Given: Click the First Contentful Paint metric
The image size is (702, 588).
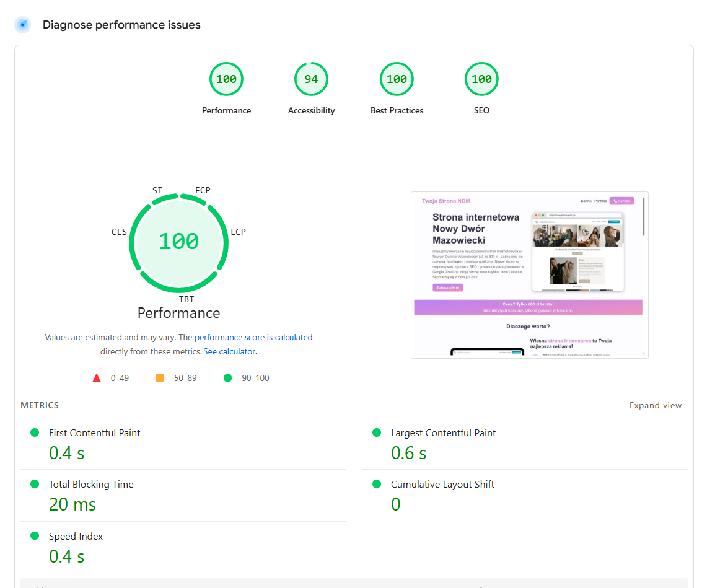Looking at the screenshot, I should pyautogui.click(x=183, y=444).
